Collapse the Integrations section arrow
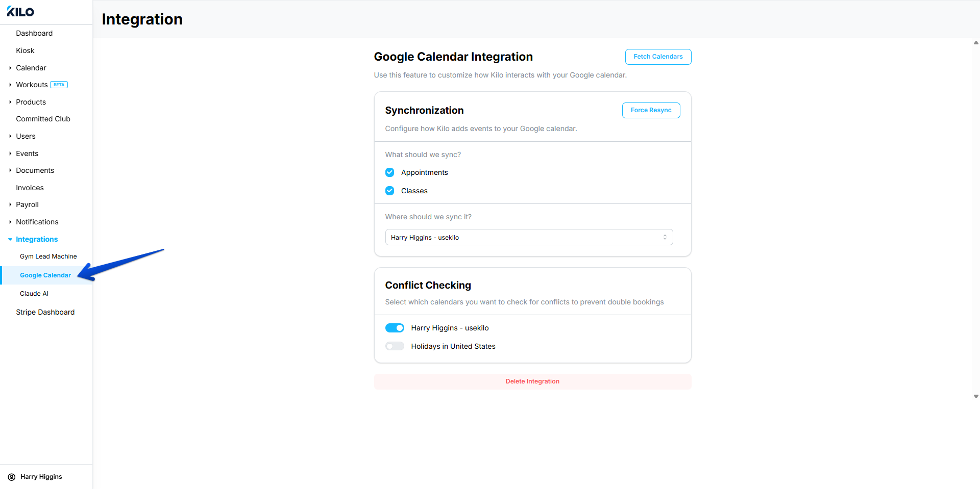 pyautogui.click(x=10, y=239)
